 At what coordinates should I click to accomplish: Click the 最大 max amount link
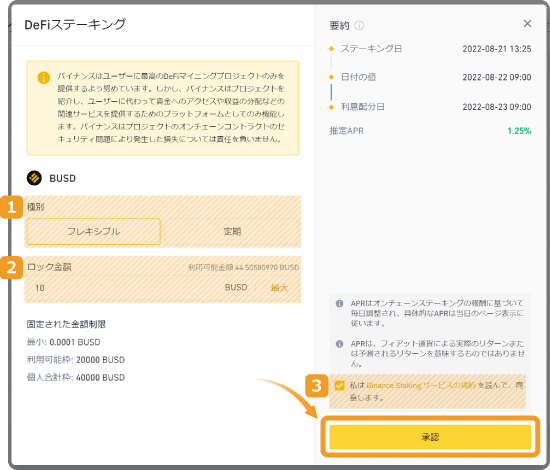coord(279,288)
